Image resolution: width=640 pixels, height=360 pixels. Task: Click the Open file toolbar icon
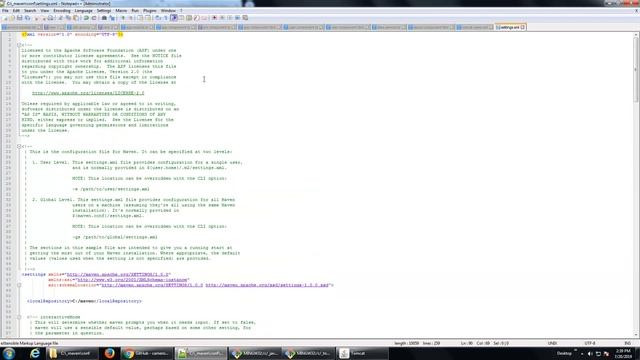pos(12,18)
